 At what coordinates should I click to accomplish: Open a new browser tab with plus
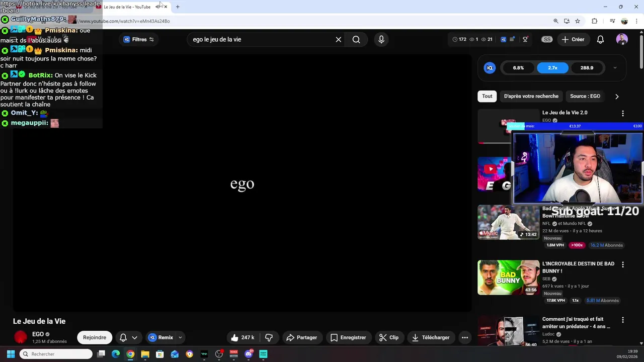tap(178, 7)
